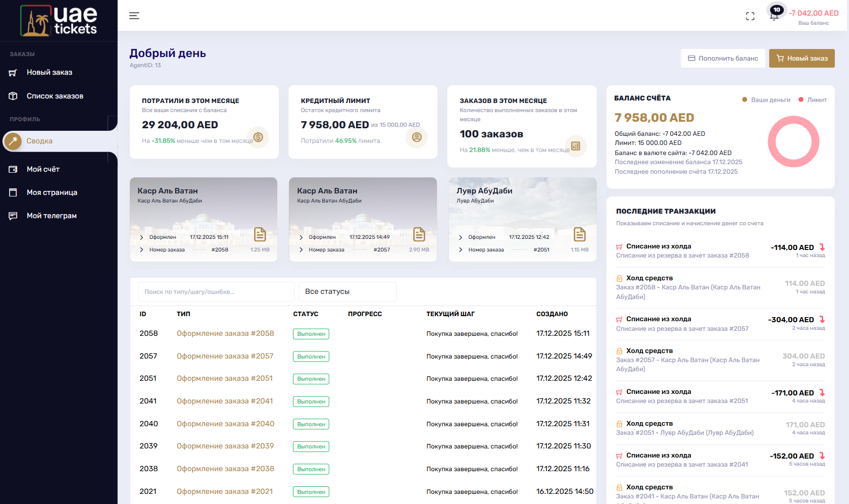Toggle 'Лимит' chart legend item

point(813,100)
